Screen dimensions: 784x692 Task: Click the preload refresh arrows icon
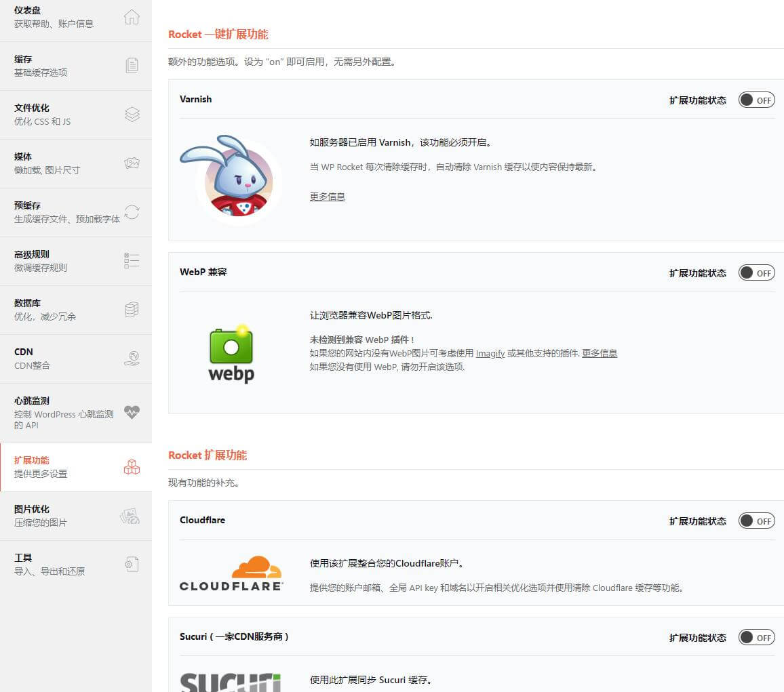132,212
